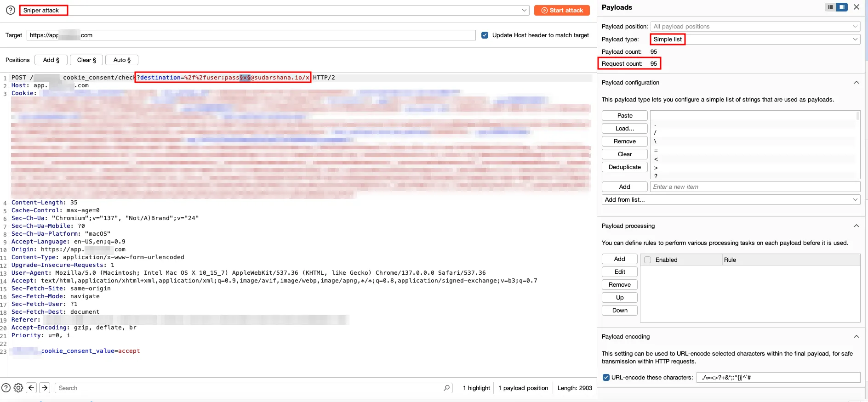Click the '1 payload position' status text
Screen dimensions: 868x402
click(523, 388)
